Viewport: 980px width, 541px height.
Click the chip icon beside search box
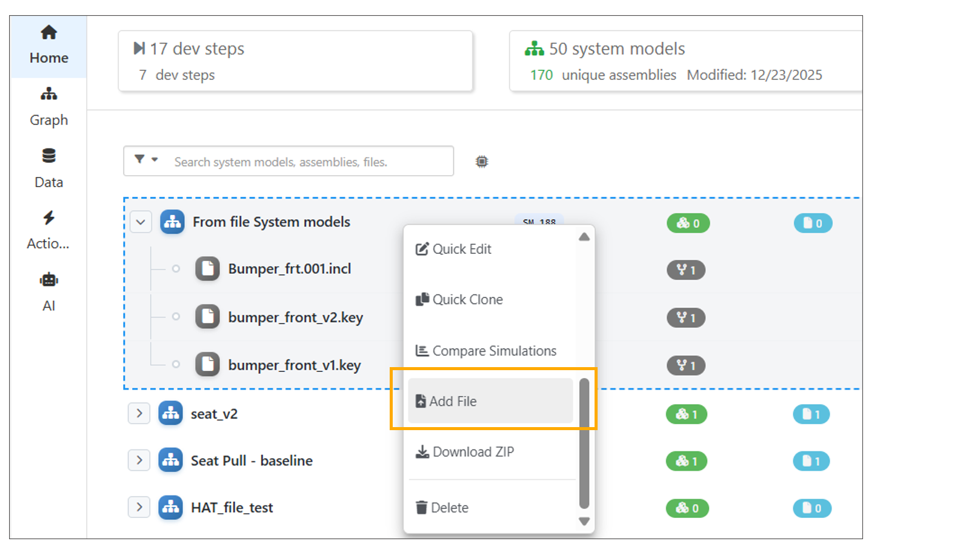pos(481,162)
